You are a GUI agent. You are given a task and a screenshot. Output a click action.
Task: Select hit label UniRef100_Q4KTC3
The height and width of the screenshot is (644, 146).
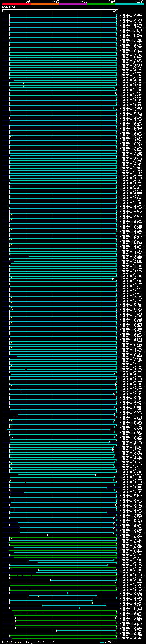(x=131, y=125)
